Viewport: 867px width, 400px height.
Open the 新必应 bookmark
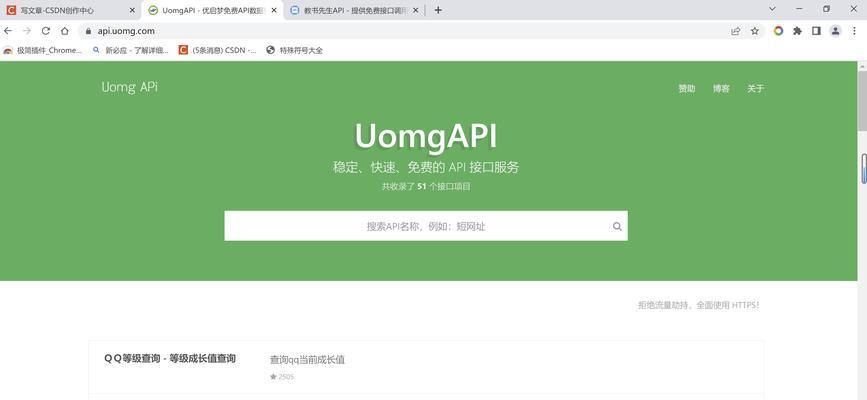click(130, 50)
